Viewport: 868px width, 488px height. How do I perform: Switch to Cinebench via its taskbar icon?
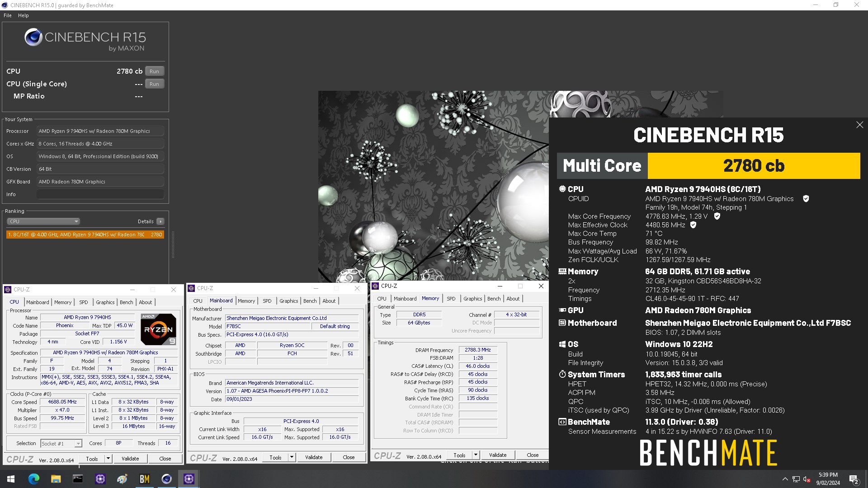(x=167, y=479)
